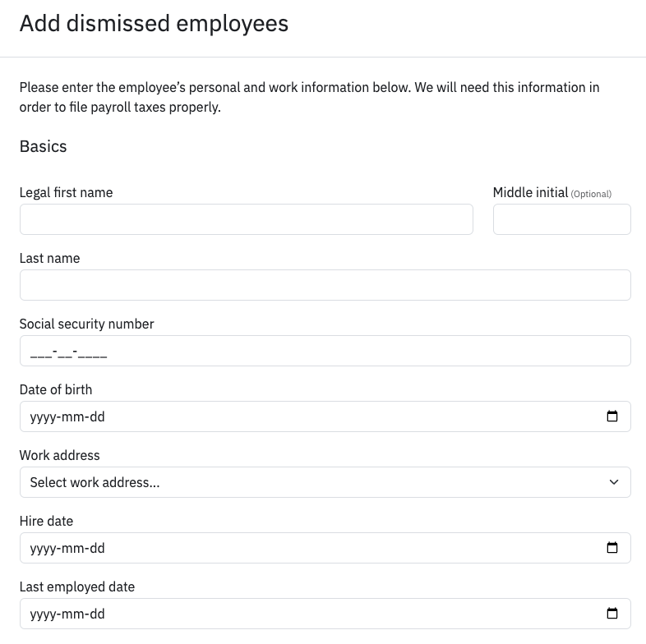
Task: Click the 'Select work address...' placeholder text
Action: pos(95,482)
